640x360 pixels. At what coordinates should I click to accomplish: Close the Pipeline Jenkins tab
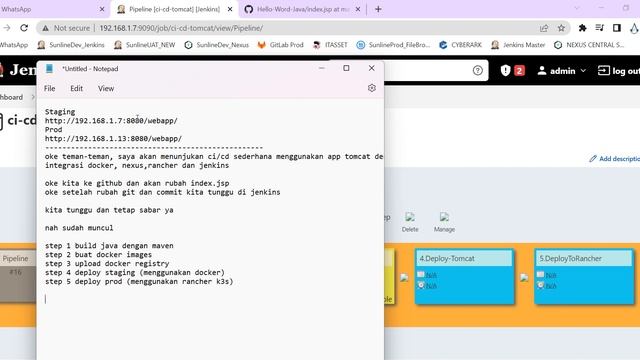[230, 9]
